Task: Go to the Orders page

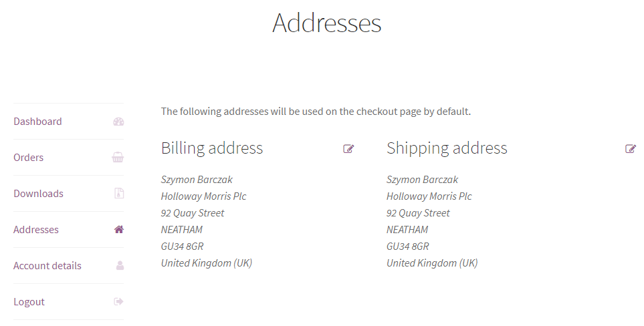Action: 28,158
